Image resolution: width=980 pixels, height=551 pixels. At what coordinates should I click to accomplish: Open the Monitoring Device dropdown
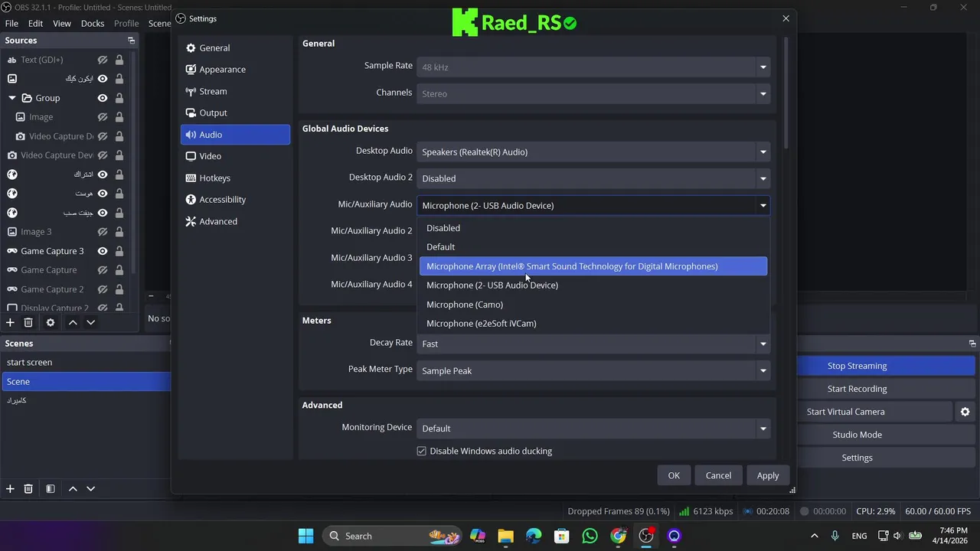[x=593, y=428]
